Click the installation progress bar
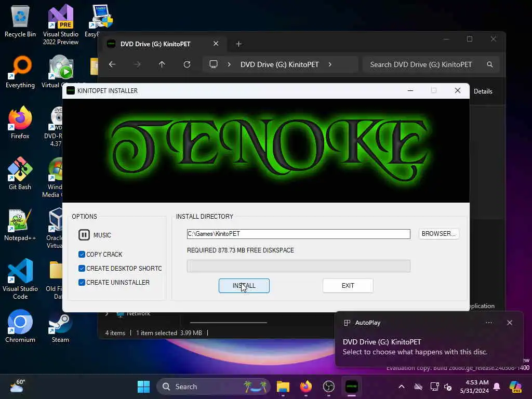 point(298,266)
